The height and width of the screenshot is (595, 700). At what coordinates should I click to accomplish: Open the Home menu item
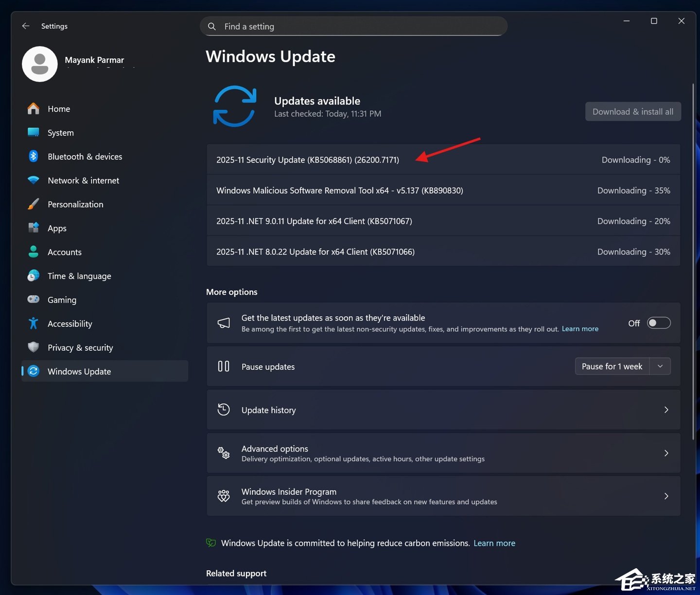pos(59,108)
